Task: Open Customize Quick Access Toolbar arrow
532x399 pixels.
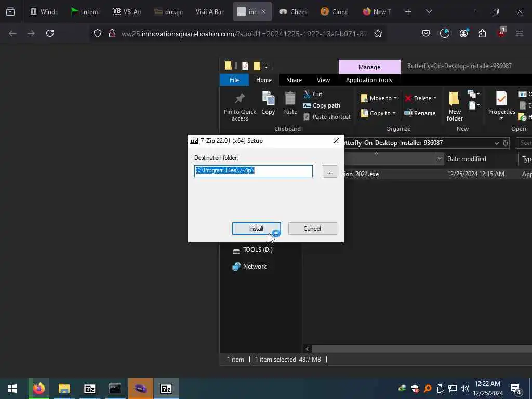Action: click(x=267, y=66)
